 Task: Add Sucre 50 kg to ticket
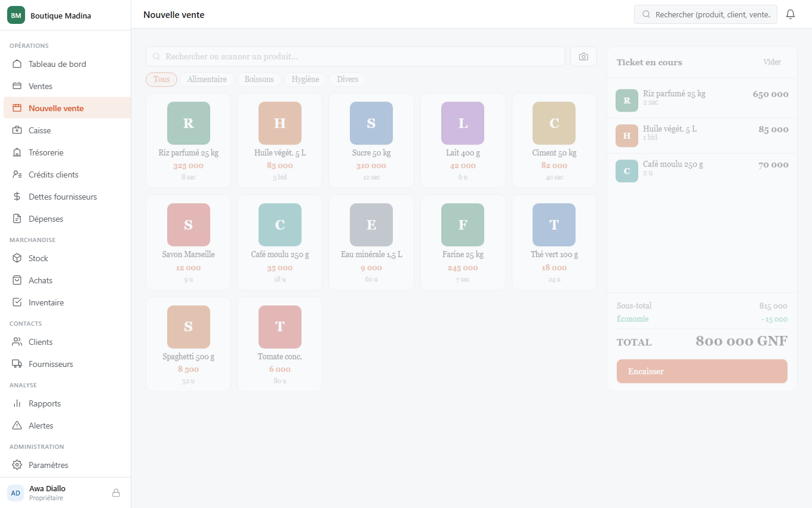pos(371,140)
